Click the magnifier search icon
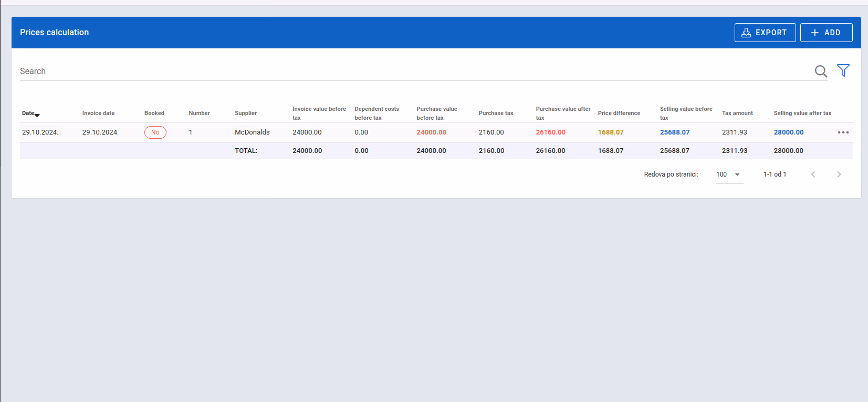The image size is (868, 402). pos(821,71)
